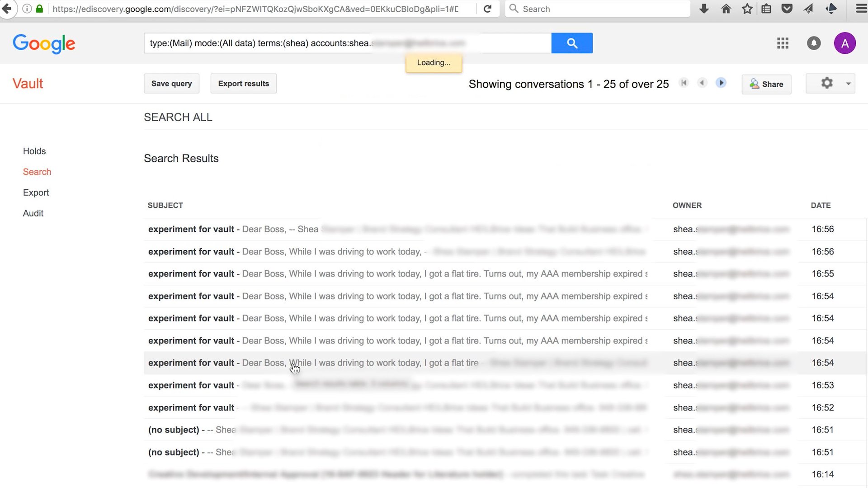Open Google notifications bell
868x488 pixels.
click(814, 43)
